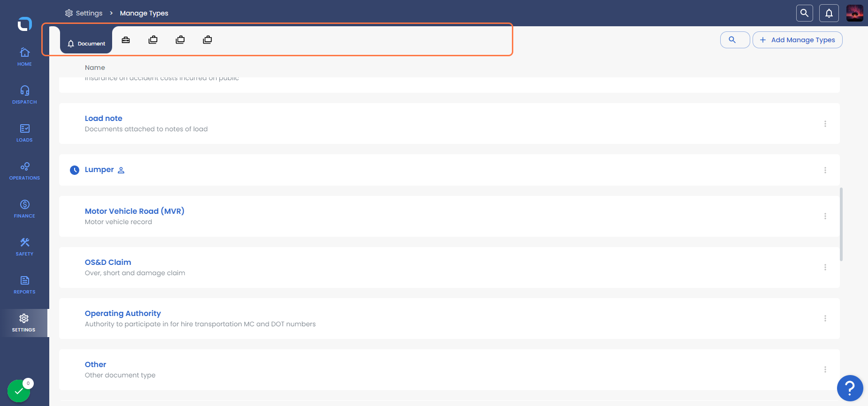Open Motor Vehicle Road (MVR) entry
This screenshot has width=868, height=406.
(134, 211)
